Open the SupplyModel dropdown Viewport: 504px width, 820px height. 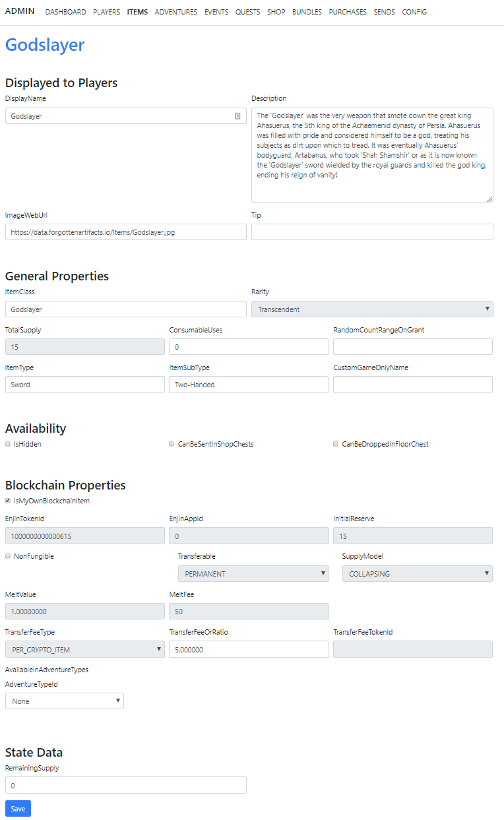417,573
